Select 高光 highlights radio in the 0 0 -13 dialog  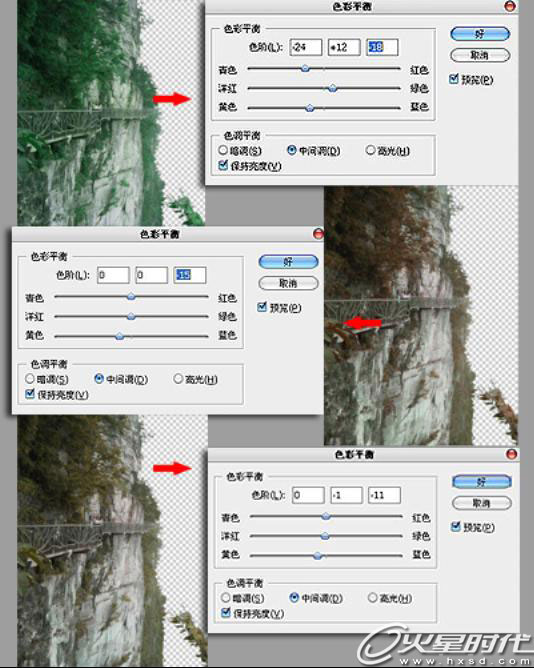click(x=178, y=379)
